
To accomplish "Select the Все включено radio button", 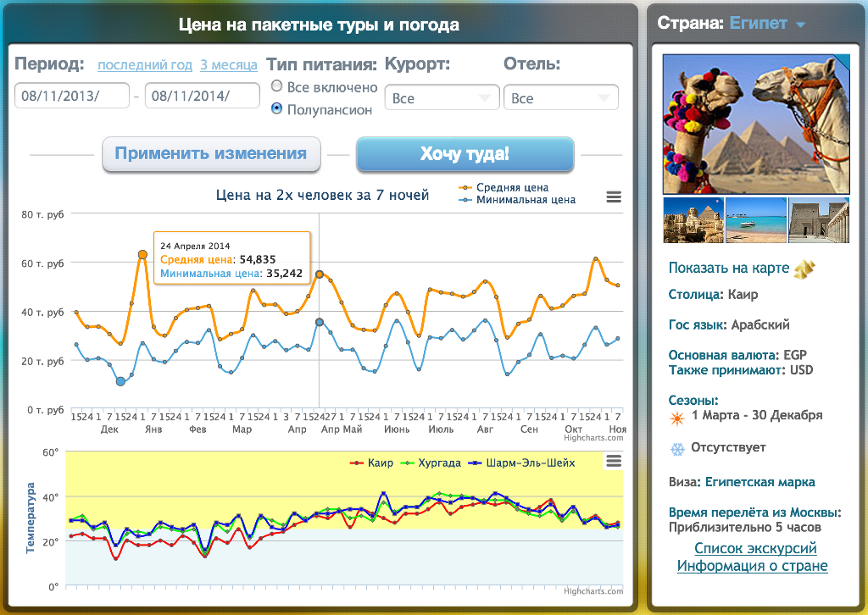I will (x=277, y=86).
